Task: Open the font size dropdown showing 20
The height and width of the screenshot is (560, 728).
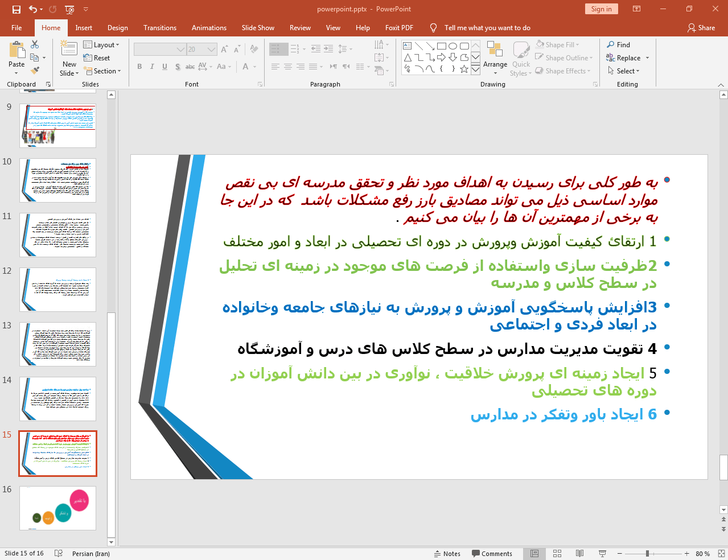Action: 202,50
